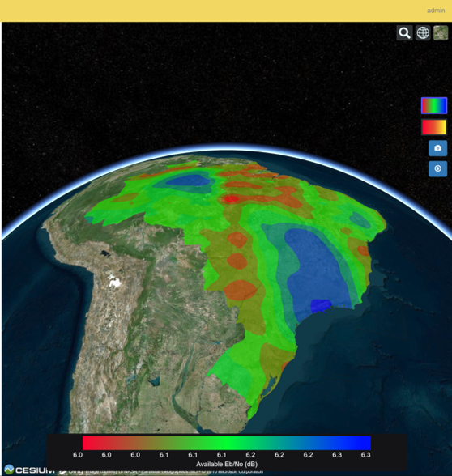Screen dimensions: 452x476
Task: Click the download map button
Action: pos(437,168)
